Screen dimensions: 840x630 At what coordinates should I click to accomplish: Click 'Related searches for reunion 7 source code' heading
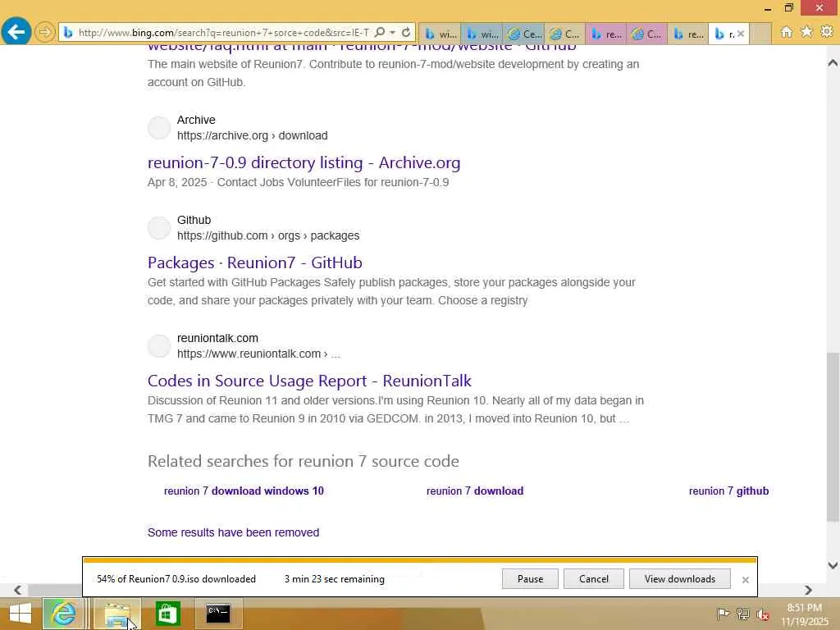(304, 461)
